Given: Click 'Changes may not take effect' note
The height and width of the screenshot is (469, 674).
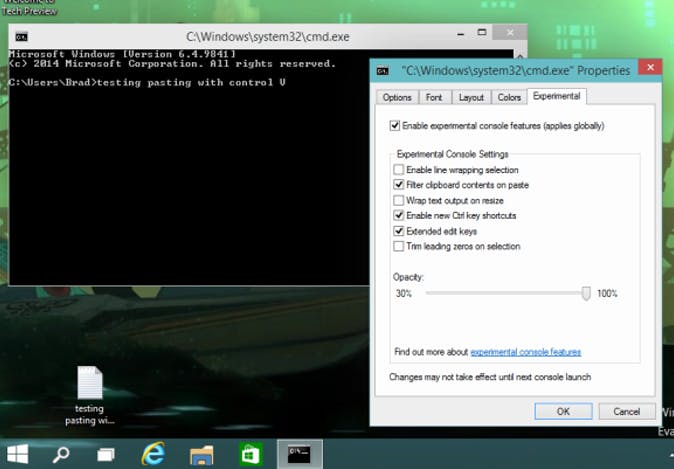Looking at the screenshot, I should click(490, 377).
